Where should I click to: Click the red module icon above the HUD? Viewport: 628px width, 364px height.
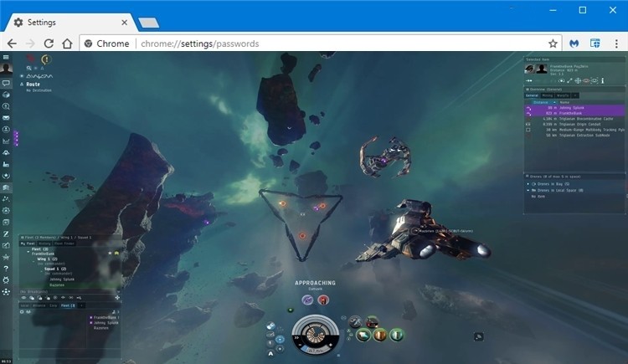pyautogui.click(x=323, y=300)
